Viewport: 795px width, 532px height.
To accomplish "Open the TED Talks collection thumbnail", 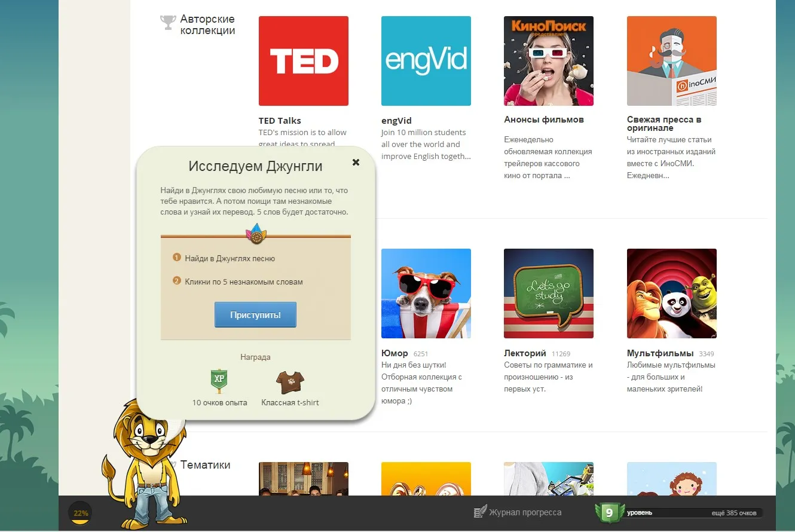I will 303,61.
